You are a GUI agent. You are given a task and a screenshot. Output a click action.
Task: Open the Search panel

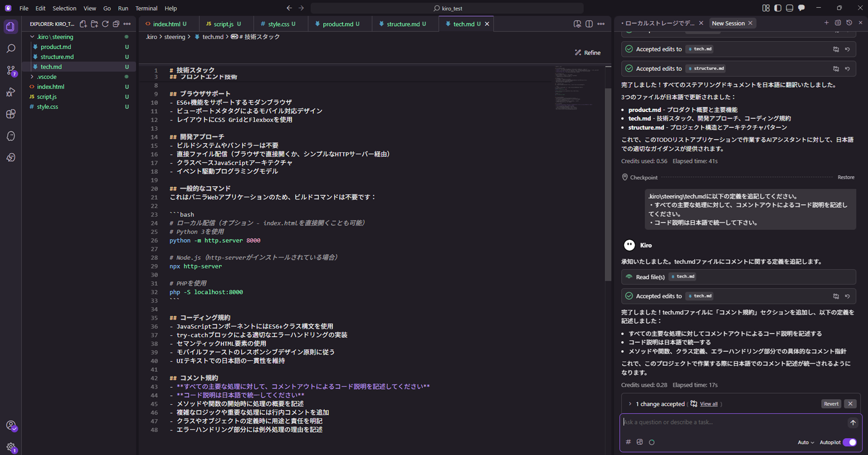(11, 48)
